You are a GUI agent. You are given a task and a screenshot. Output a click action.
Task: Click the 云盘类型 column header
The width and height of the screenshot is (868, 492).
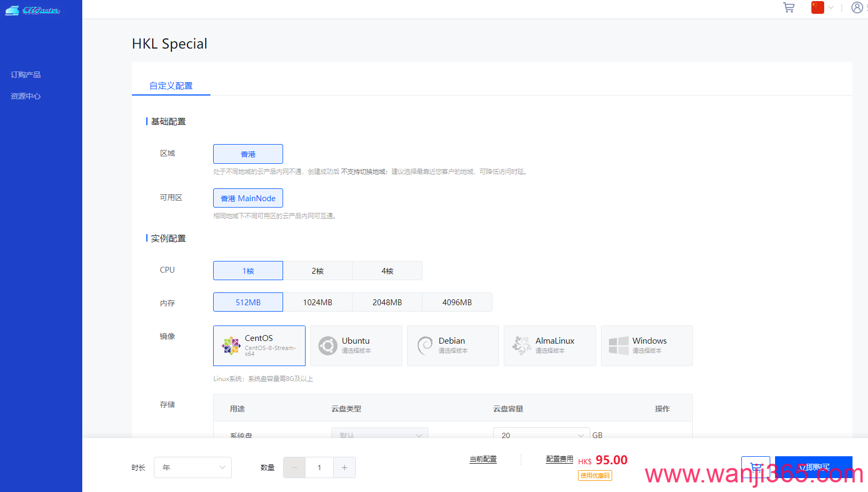click(x=346, y=409)
